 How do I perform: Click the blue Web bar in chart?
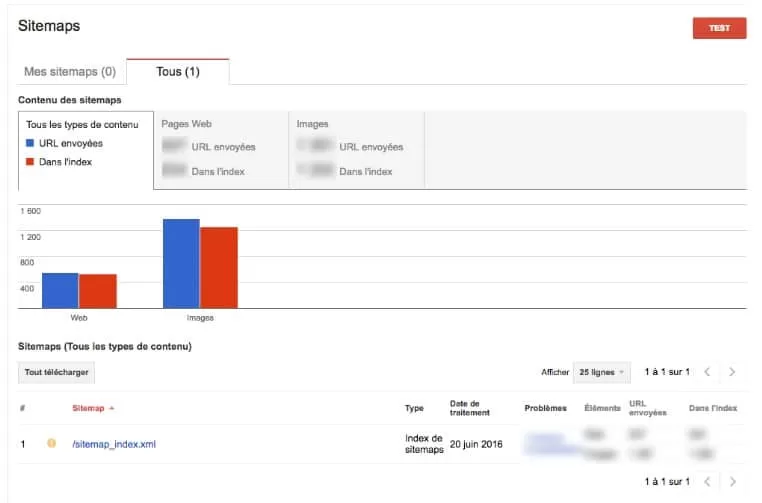[60, 291]
